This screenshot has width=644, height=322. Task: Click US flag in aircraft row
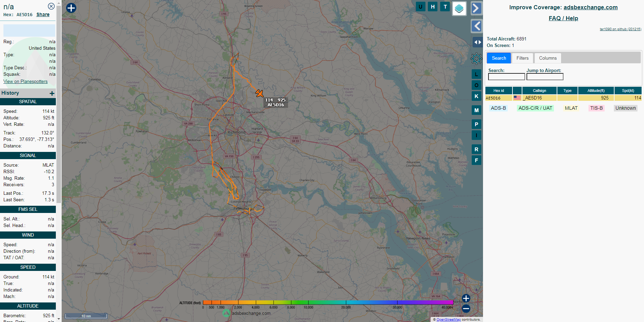click(517, 98)
